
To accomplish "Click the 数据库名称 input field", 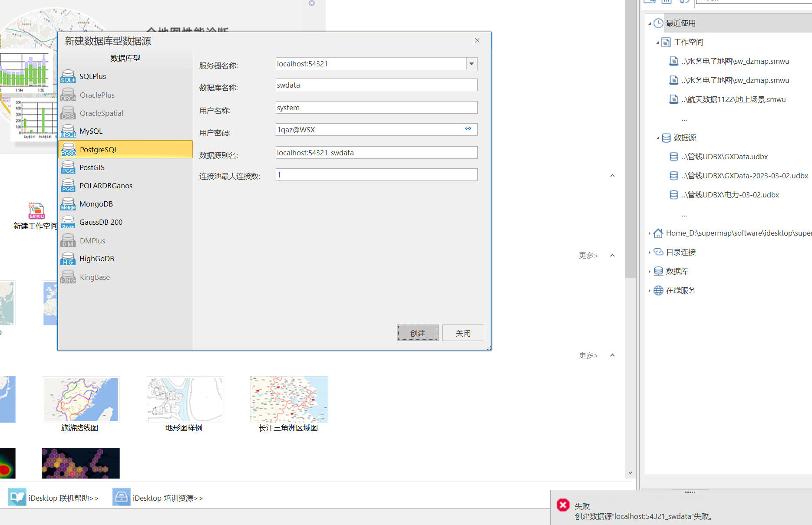I will click(376, 85).
